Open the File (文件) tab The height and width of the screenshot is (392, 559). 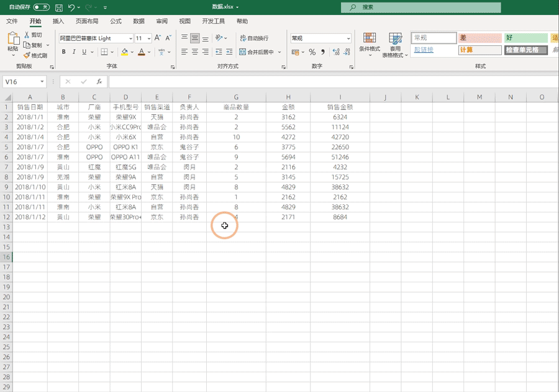[x=12, y=21]
